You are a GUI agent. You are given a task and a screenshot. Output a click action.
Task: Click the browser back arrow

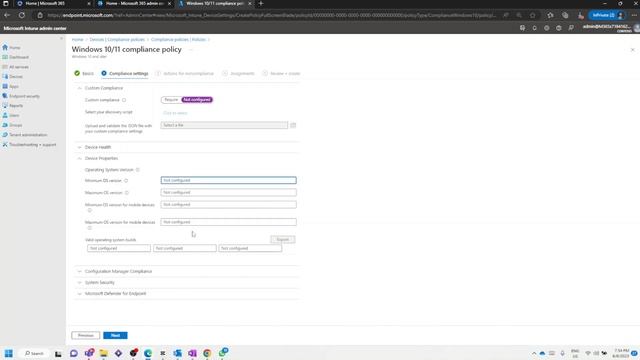(x=7, y=15)
